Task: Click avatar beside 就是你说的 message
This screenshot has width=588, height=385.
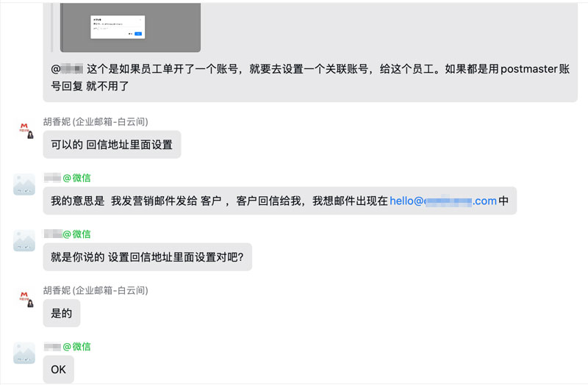Action: pyautogui.click(x=24, y=241)
